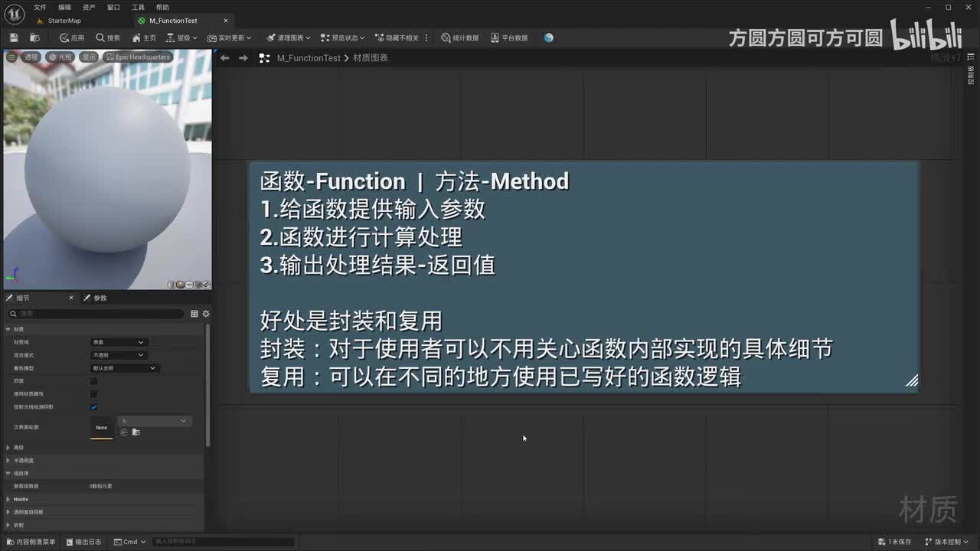Browse to subsurface profile asset
The image size is (980, 551).
pos(136,432)
